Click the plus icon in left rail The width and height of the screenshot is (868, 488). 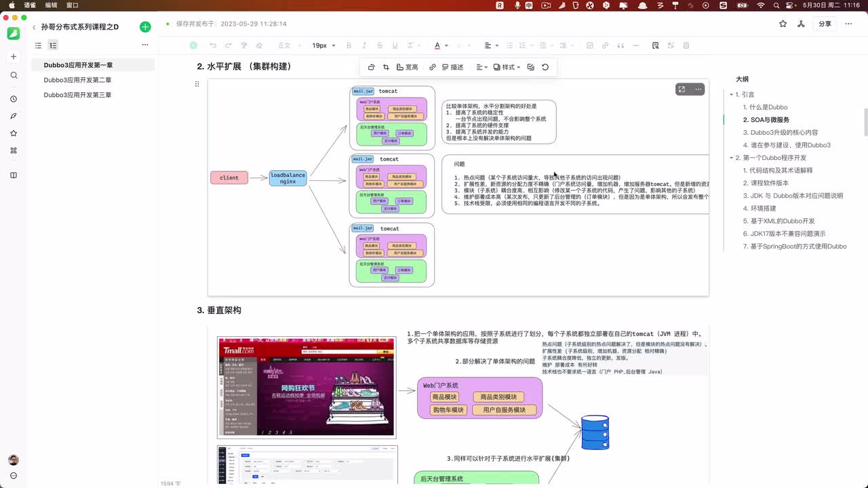[x=14, y=57]
